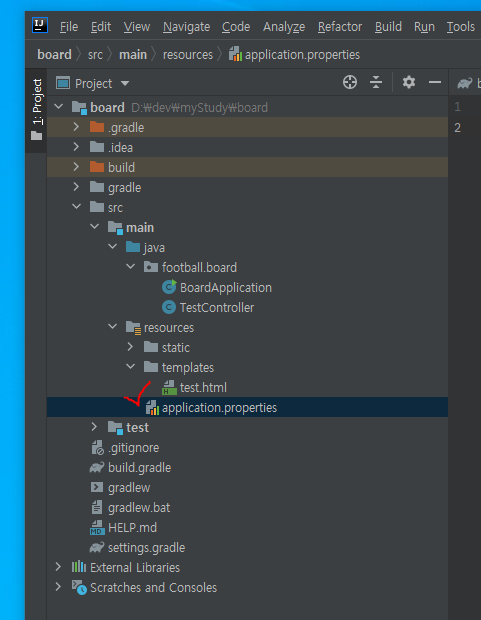Collapse the java folder
Viewport: 481px width, 620px height.
112,247
